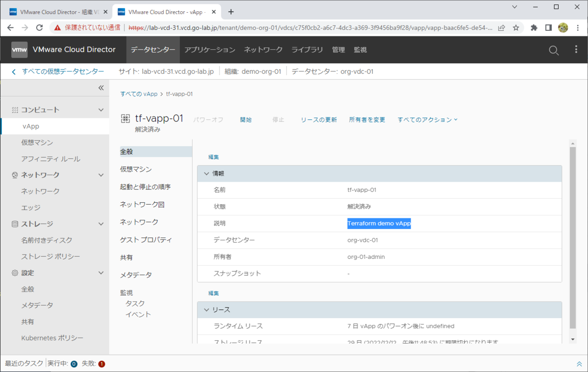The height and width of the screenshot is (372, 588).
Task: Select 名前付きディスク in sidebar
Action: point(47,240)
